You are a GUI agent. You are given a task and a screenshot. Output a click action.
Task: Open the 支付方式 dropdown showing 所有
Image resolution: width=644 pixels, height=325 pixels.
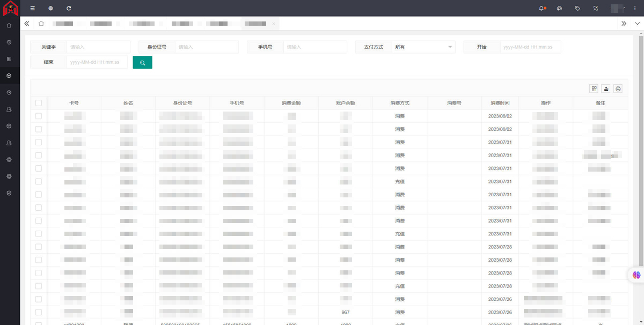[x=423, y=47]
